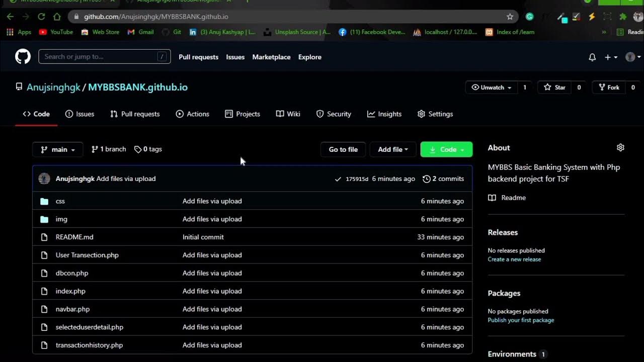Image resolution: width=644 pixels, height=362 pixels.
Task: Click Go to file button
Action: click(343, 149)
